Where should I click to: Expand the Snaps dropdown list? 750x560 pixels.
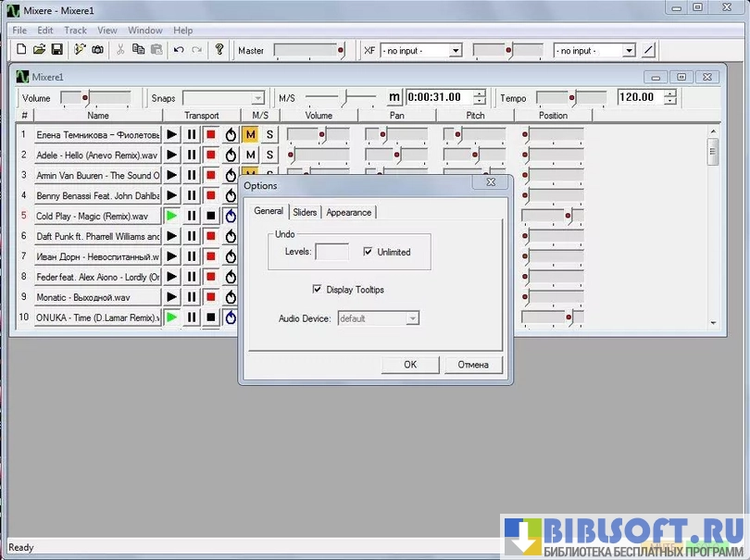pyautogui.click(x=258, y=98)
